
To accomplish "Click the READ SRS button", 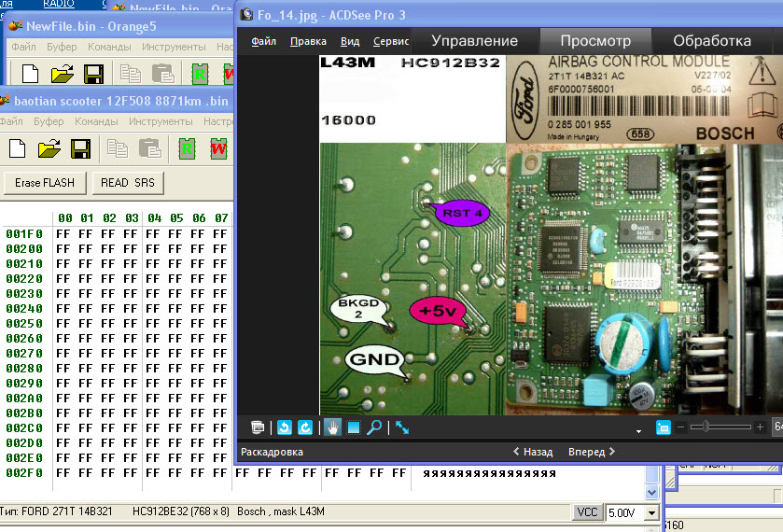I will 128,183.
